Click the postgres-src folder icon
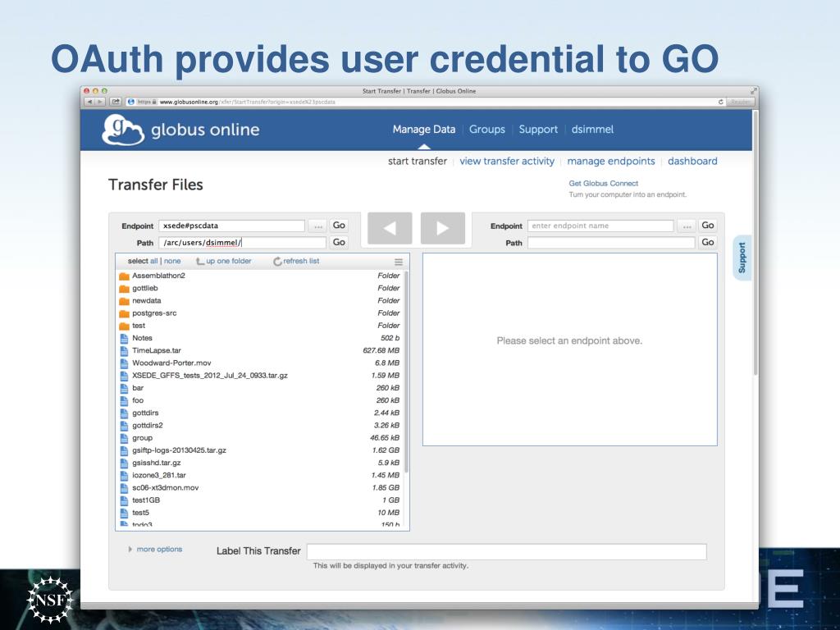This screenshot has width=840, height=630. tap(125, 313)
